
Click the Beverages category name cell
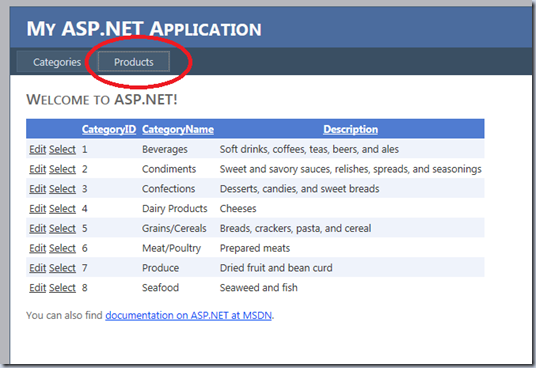point(165,149)
